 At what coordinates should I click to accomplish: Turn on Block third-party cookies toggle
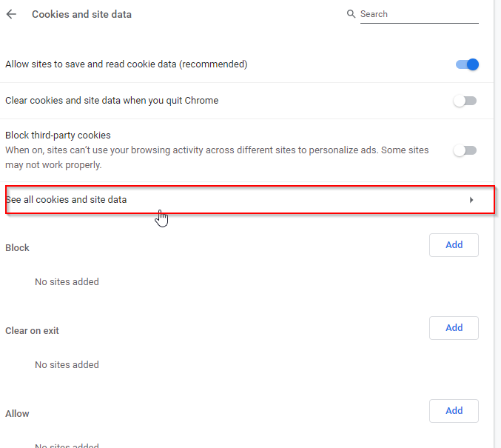pyautogui.click(x=465, y=150)
